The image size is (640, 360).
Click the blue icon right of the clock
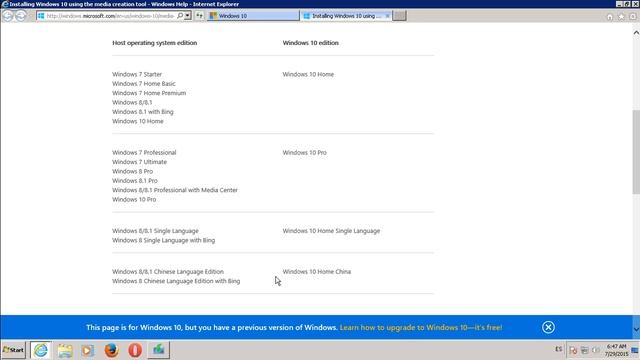click(x=635, y=350)
